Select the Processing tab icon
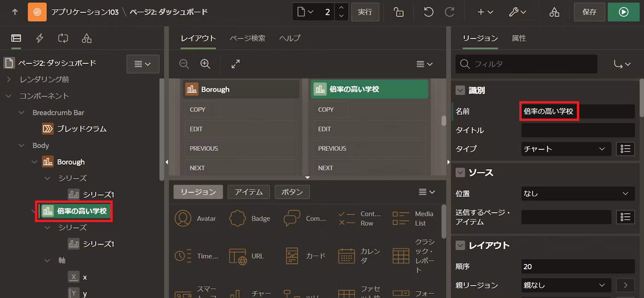 (63, 39)
